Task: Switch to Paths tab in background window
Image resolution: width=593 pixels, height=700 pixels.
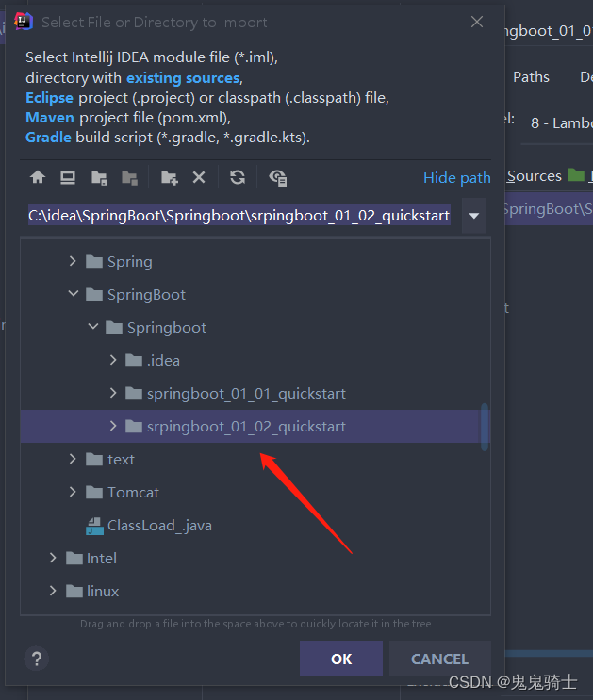Action: (531, 77)
